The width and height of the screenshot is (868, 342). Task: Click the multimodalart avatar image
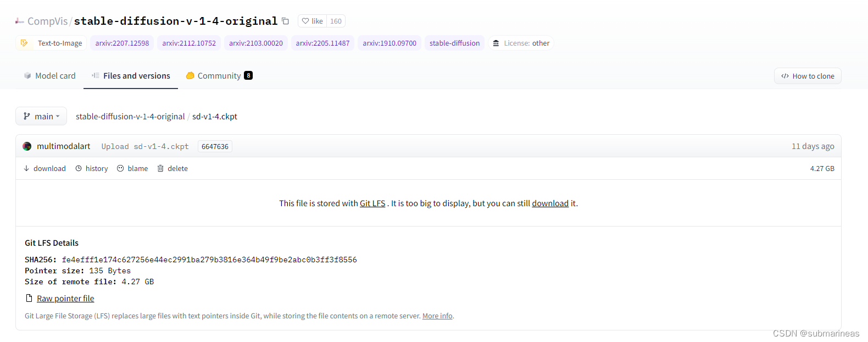27,146
